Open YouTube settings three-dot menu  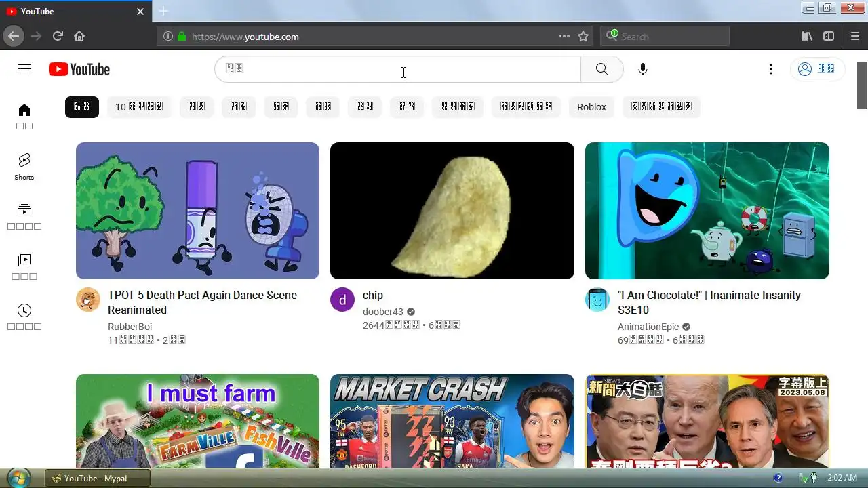[x=770, y=69]
